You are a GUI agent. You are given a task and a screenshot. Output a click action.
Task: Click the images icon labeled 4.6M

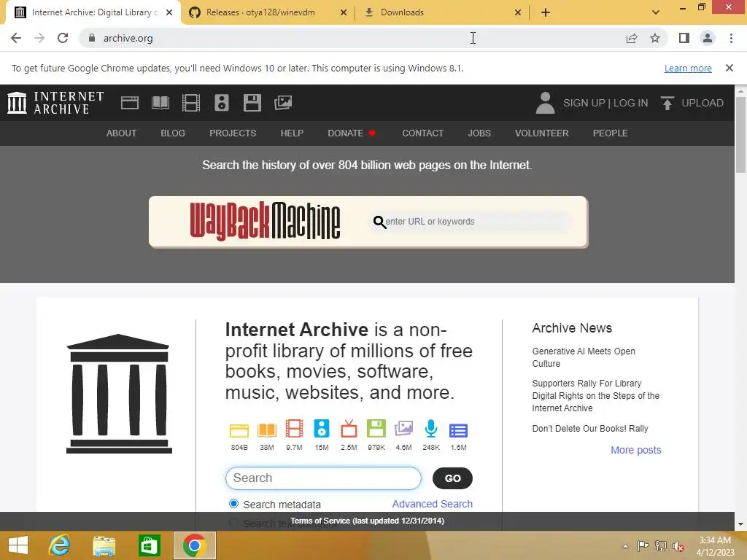(x=403, y=429)
